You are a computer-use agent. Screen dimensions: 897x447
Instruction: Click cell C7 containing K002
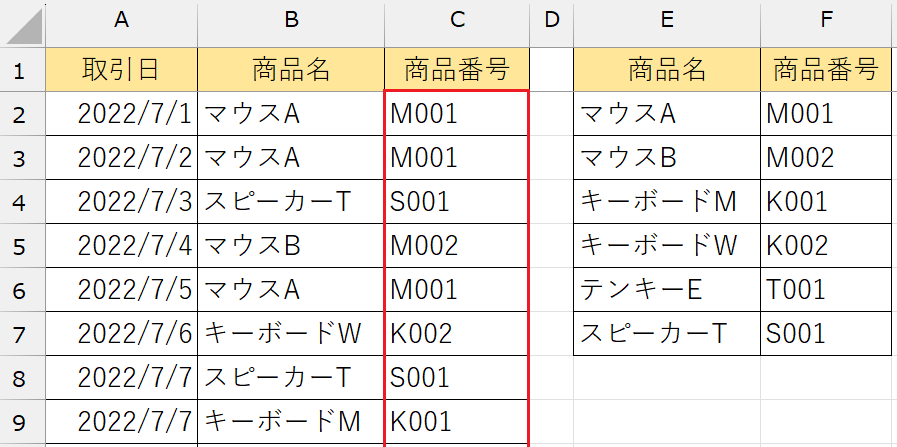(456, 333)
